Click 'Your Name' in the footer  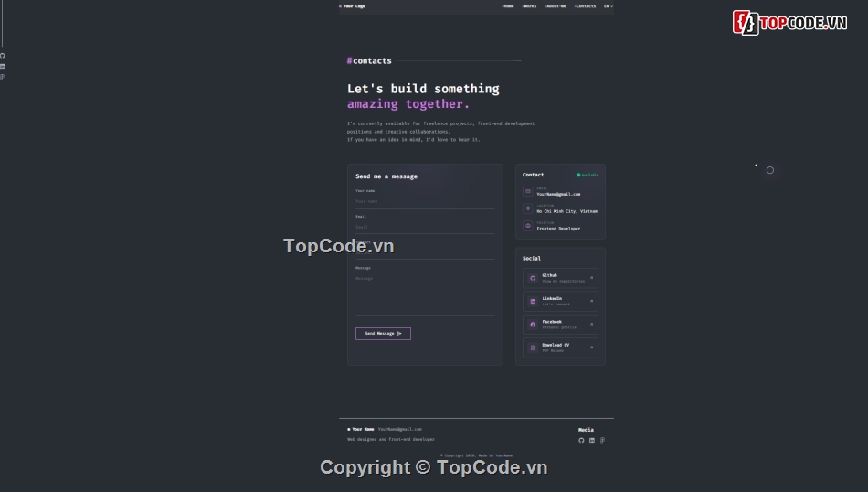361,429
